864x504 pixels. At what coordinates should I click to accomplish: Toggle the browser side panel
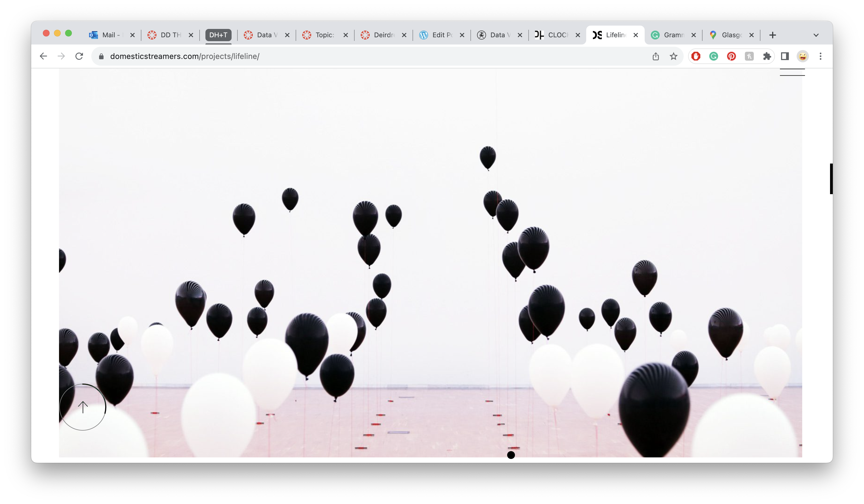click(785, 56)
